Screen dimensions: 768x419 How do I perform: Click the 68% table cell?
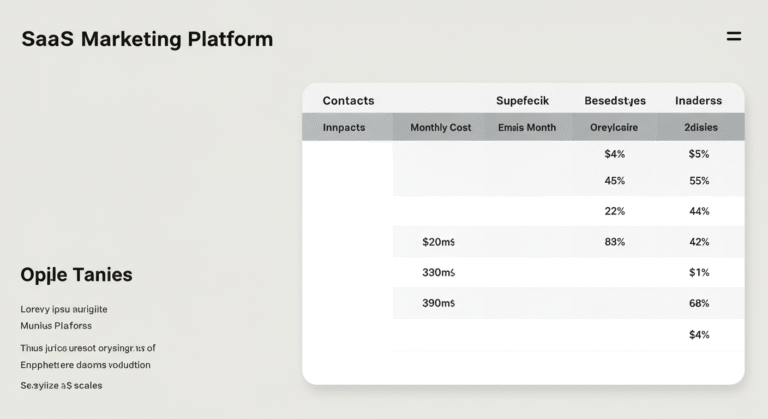(x=699, y=303)
